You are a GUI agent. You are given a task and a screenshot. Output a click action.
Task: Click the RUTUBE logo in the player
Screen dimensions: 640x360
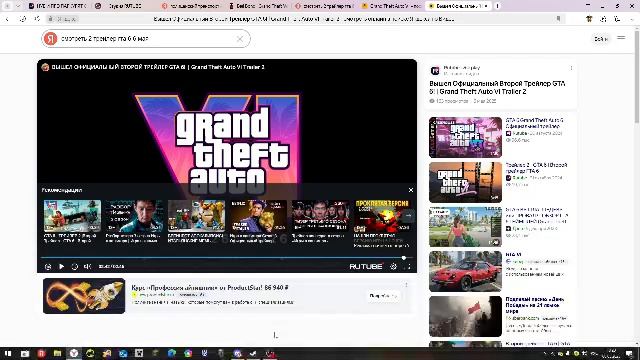tap(366, 267)
